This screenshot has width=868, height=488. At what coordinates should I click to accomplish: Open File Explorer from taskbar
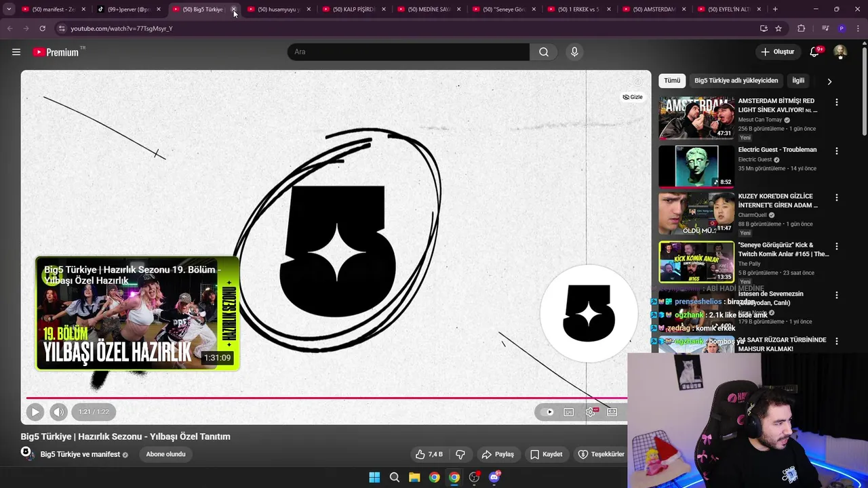(x=414, y=477)
